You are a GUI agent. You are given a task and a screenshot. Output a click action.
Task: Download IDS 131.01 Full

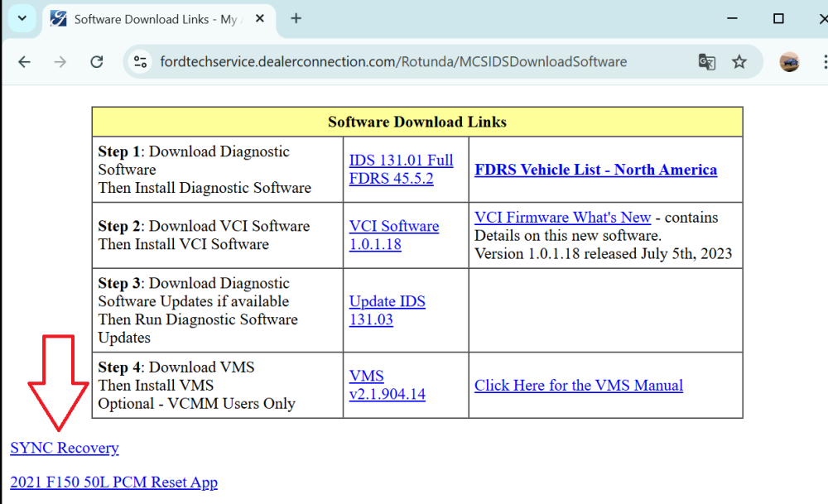[x=401, y=160]
